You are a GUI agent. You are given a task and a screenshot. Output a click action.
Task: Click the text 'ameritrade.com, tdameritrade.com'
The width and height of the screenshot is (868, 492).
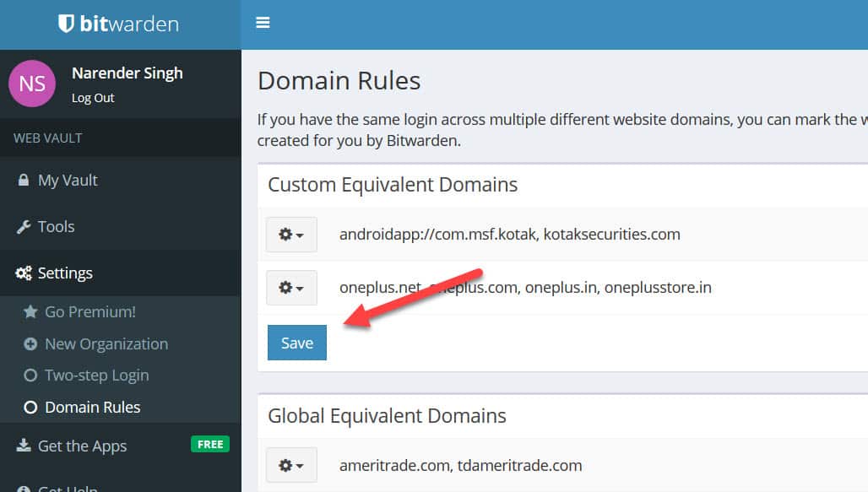tap(460, 466)
